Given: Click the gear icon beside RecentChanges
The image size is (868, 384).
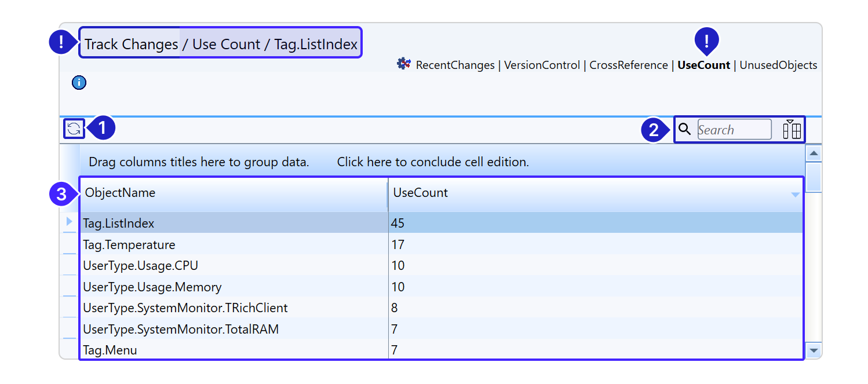Looking at the screenshot, I should coord(404,64).
